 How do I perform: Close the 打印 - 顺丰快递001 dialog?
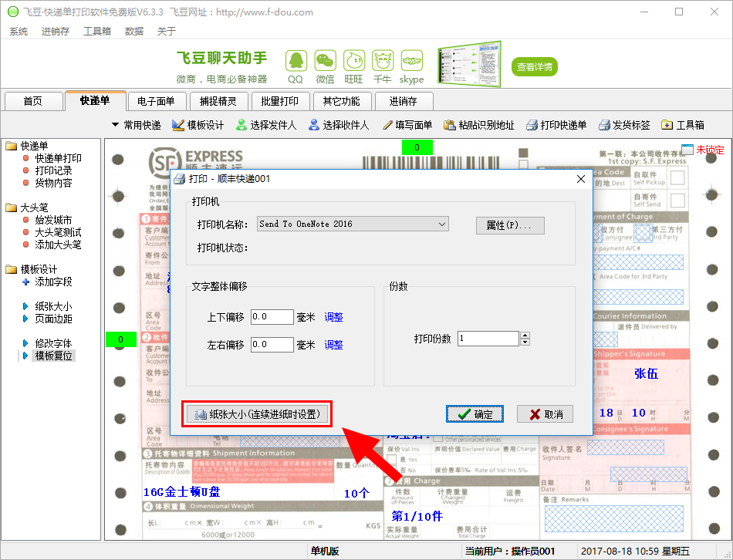click(581, 179)
